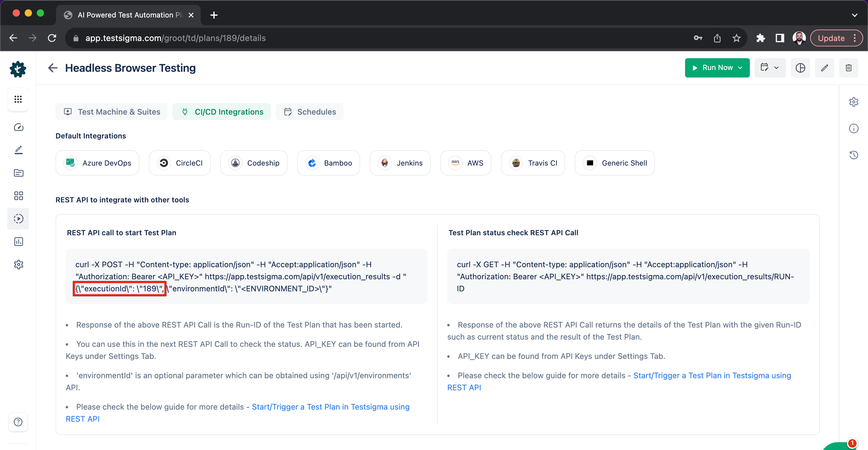Click the reports chart sidebar icon

[18, 242]
